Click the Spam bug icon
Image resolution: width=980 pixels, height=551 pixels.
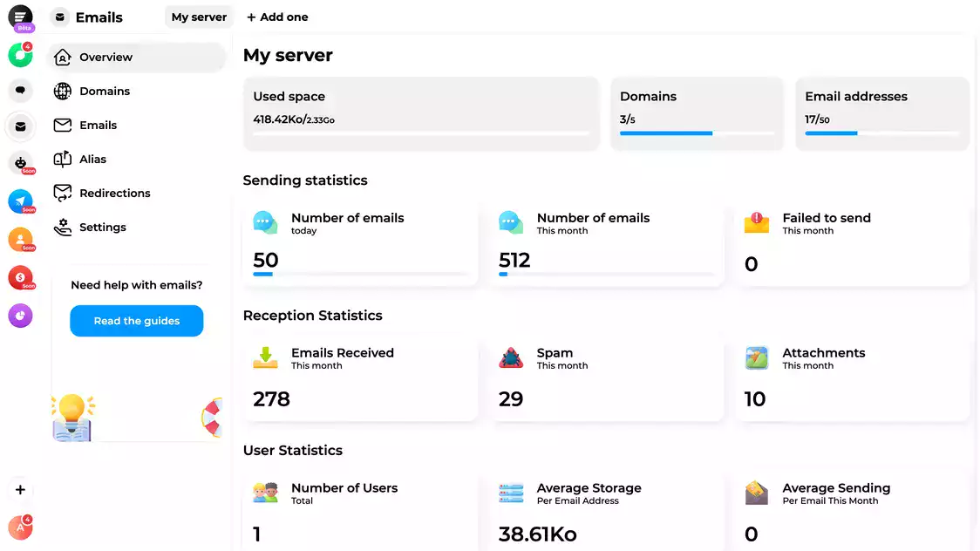coord(511,358)
